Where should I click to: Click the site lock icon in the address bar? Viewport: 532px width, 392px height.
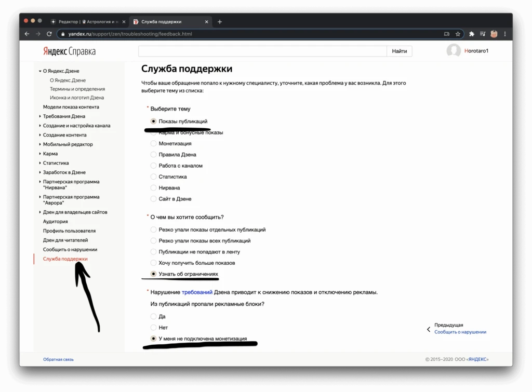coord(63,34)
